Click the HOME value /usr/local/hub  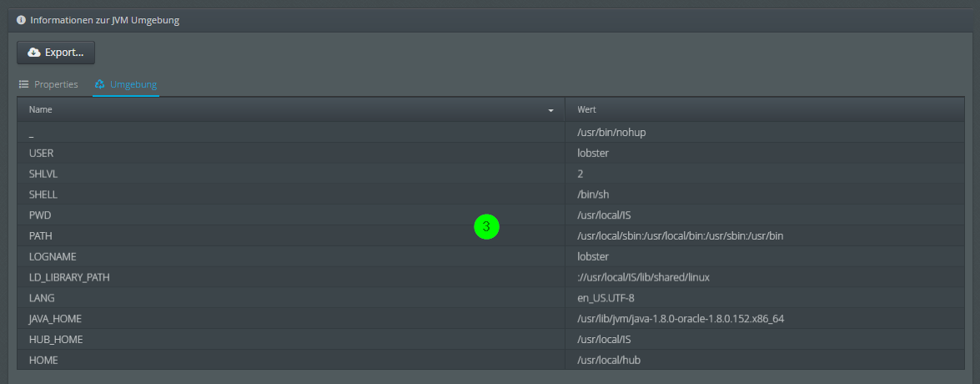[x=609, y=360]
